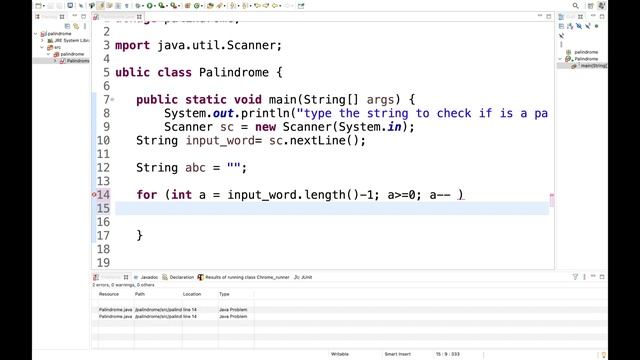
Task: Toggle Hide Local Types in Outline view
Action: click(561, 36)
